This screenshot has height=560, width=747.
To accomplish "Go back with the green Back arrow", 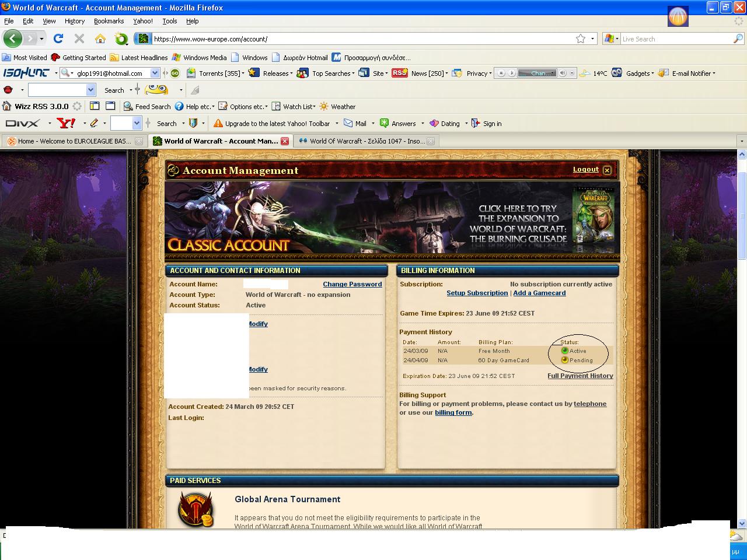I will click(12, 38).
